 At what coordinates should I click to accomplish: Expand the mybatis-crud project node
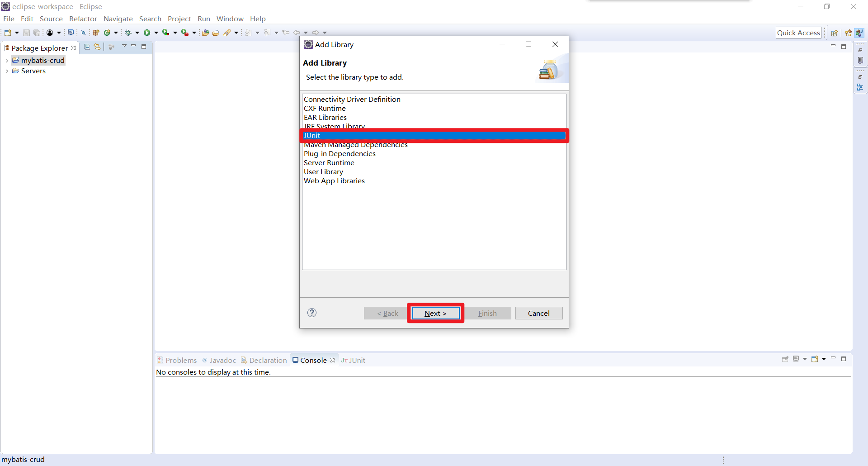7,61
